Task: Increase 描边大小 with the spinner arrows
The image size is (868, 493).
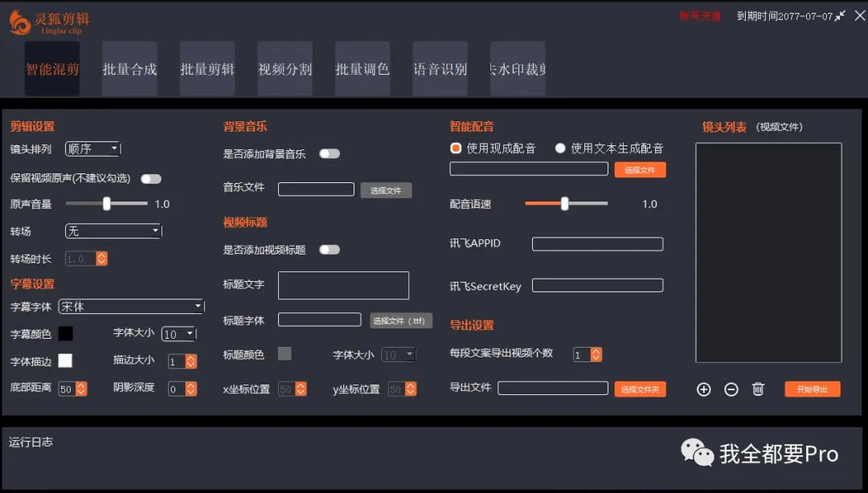Action: point(191,359)
